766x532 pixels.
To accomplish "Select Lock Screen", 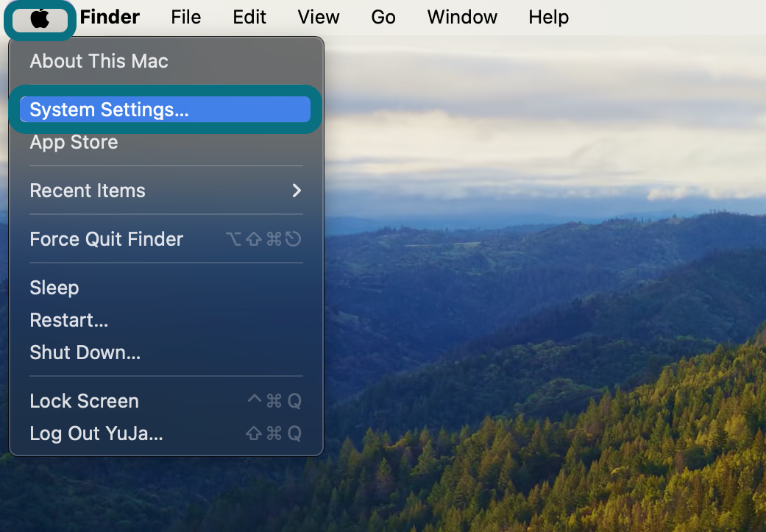I will (x=165, y=401).
